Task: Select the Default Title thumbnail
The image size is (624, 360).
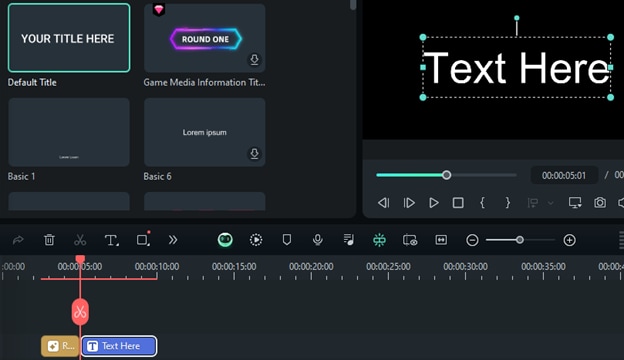Action: (69, 38)
